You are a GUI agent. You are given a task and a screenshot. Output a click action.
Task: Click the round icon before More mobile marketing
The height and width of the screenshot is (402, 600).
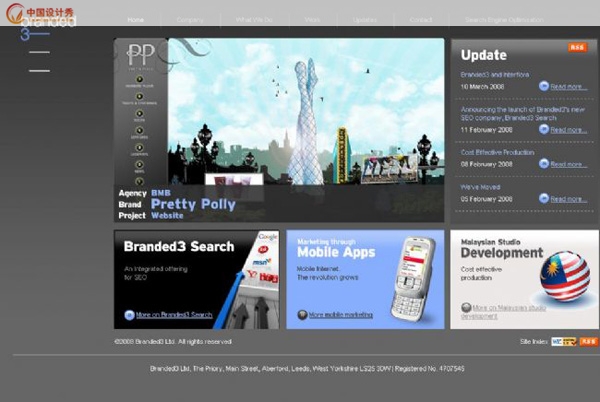coord(302,315)
